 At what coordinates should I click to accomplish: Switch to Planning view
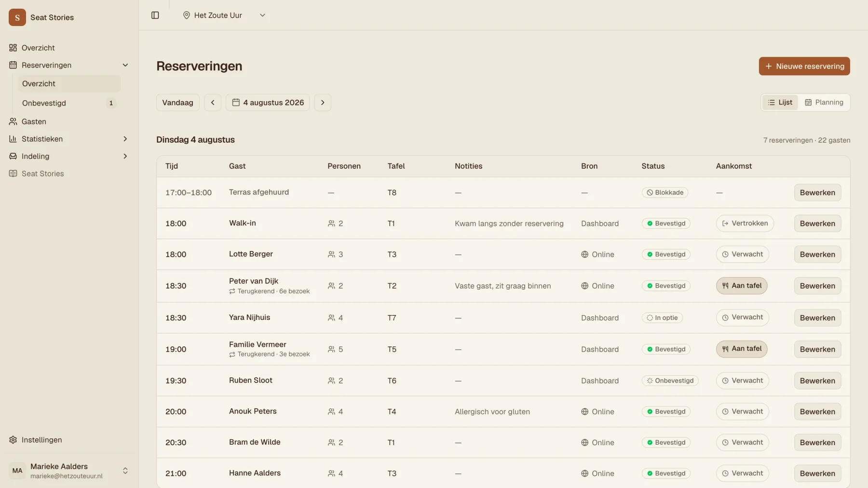pos(824,103)
